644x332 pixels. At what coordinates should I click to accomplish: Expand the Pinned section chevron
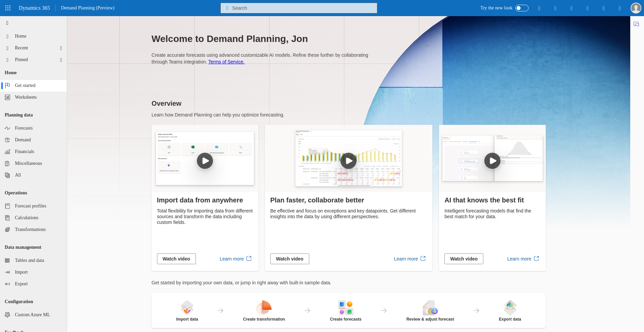(61, 60)
